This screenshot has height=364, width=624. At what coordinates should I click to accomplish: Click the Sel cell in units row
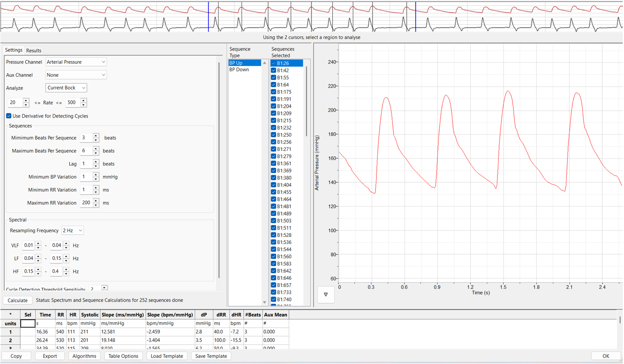(28, 323)
